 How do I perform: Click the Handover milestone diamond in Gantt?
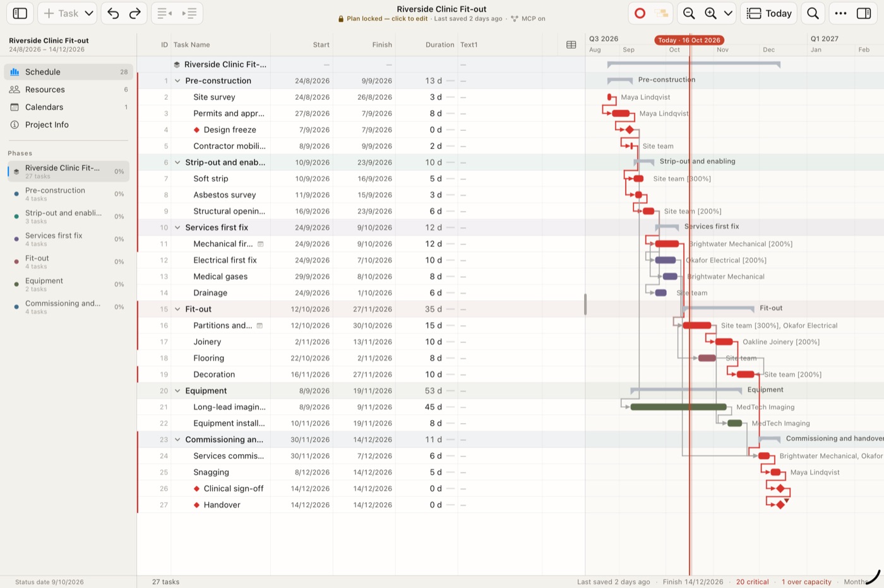tap(780, 505)
